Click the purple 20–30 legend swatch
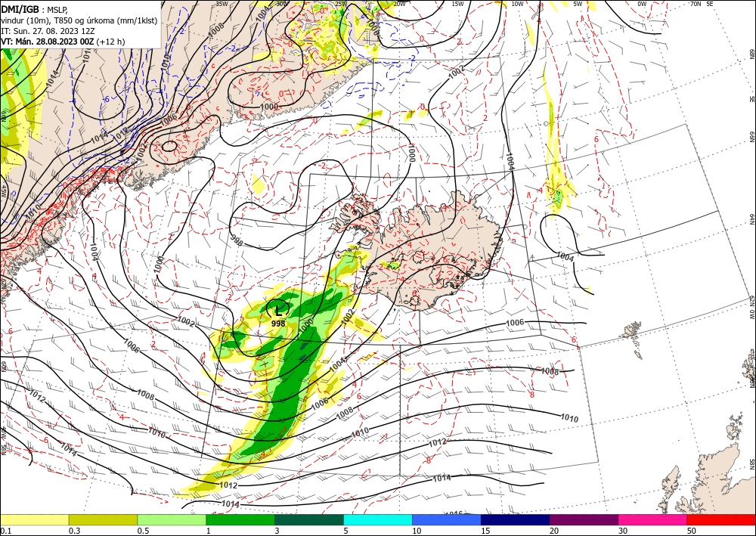Viewport: 756px width, 536px height. (584, 520)
